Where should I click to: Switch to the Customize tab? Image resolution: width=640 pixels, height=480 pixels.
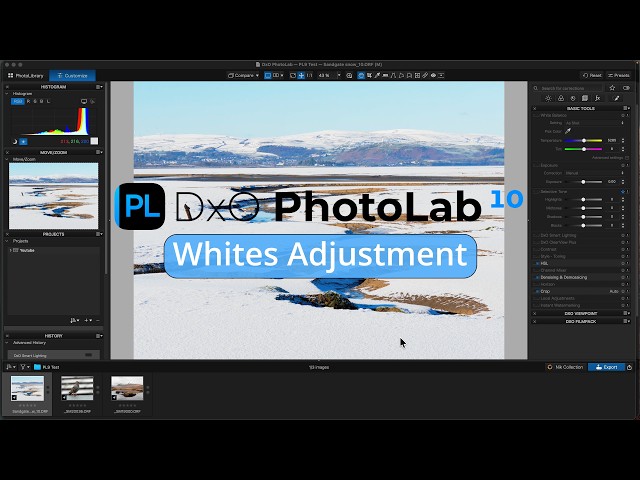72,76
